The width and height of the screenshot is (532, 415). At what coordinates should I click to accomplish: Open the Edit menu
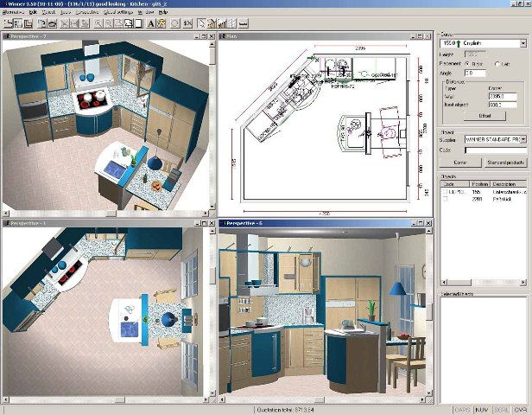coord(33,12)
